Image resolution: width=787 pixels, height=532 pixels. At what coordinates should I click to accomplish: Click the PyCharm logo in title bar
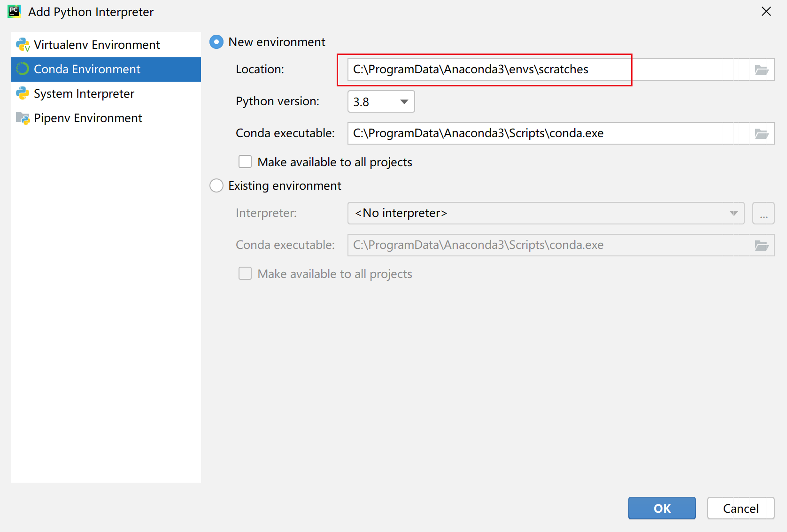tap(14, 11)
